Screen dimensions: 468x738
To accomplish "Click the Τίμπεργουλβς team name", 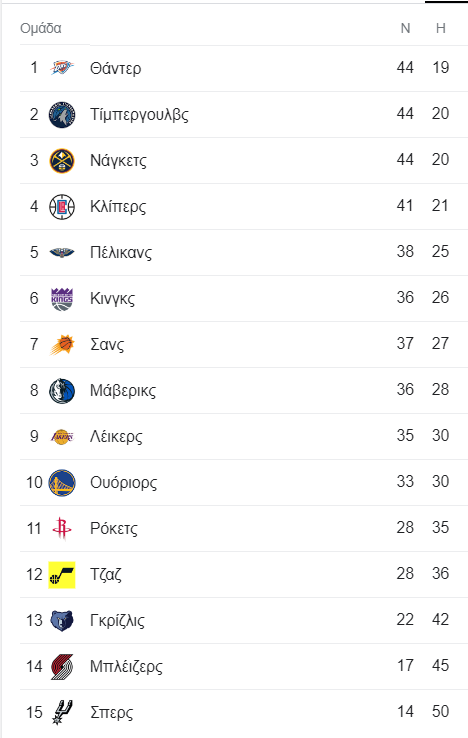I will pyautogui.click(x=139, y=115).
